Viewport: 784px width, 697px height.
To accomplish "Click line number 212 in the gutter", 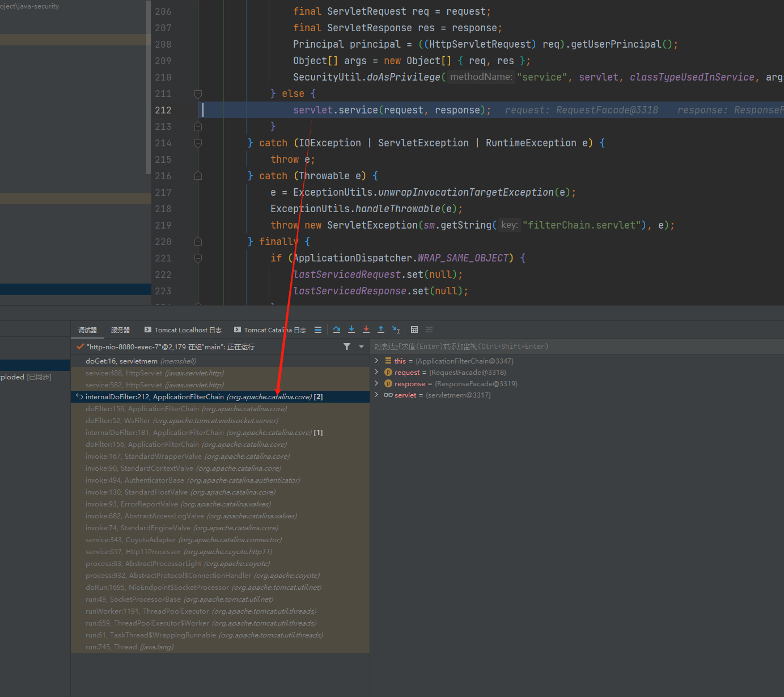I will click(x=163, y=110).
